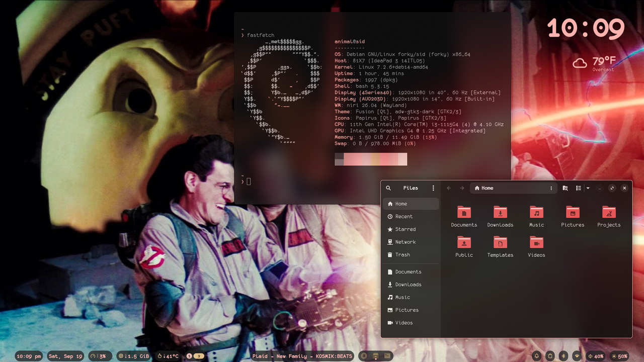Click the first round taskbar app icon
The height and width of the screenshot is (362, 644).
click(364, 356)
